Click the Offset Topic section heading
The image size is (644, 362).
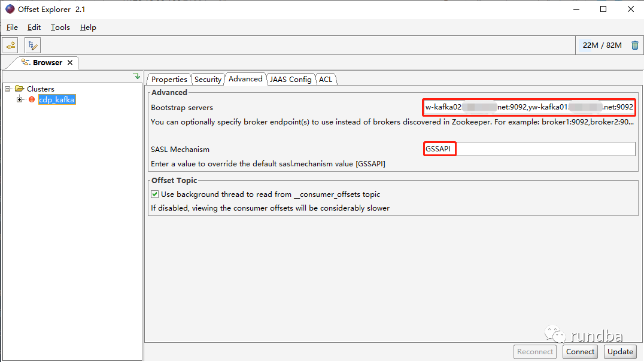point(174,180)
